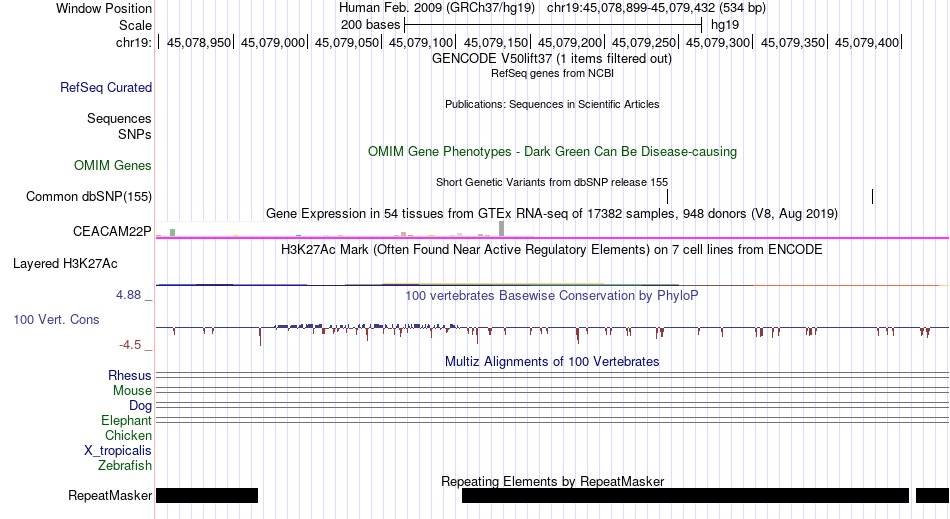Image resolution: width=950 pixels, height=519 pixels.
Task: Select the Elephant alignment row label
Action: coord(126,420)
